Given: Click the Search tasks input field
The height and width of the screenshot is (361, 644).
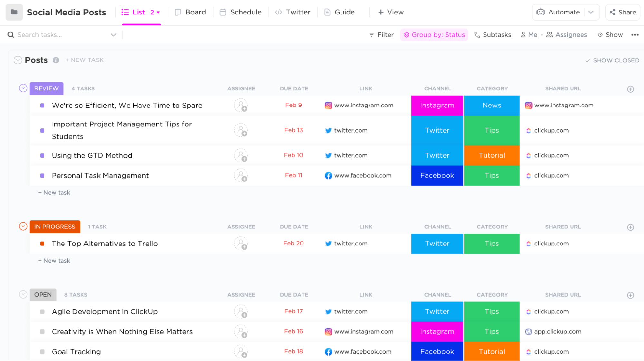Looking at the screenshot, I should click(62, 34).
